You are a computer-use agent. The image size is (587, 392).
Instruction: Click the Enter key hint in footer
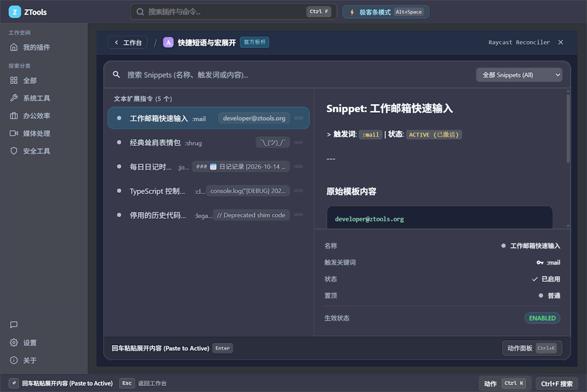pos(222,348)
